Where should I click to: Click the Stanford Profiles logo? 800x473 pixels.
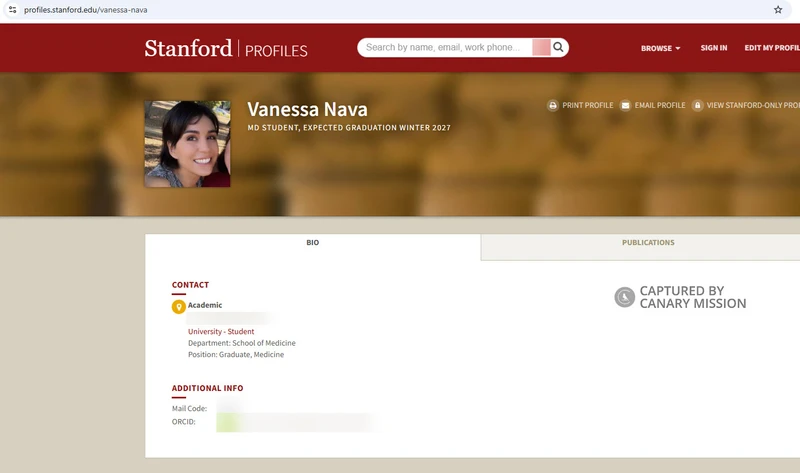tap(226, 48)
